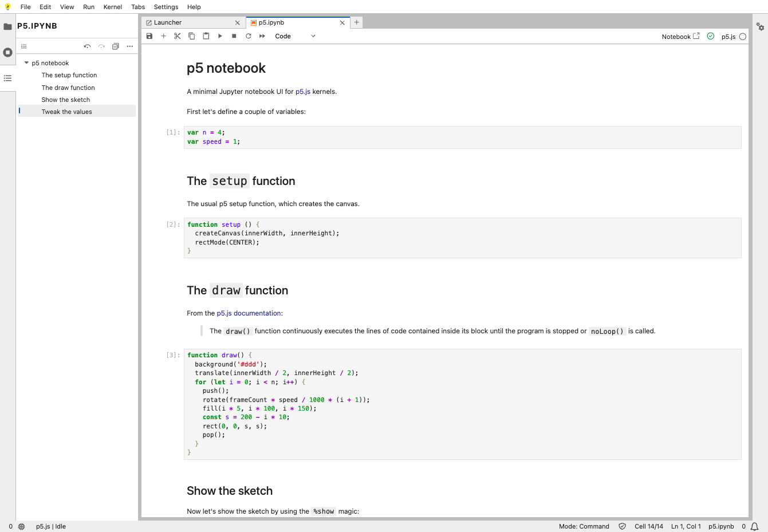The image size is (768, 532).
Task: Click the shield icon in status bar
Action: pyautogui.click(x=623, y=526)
